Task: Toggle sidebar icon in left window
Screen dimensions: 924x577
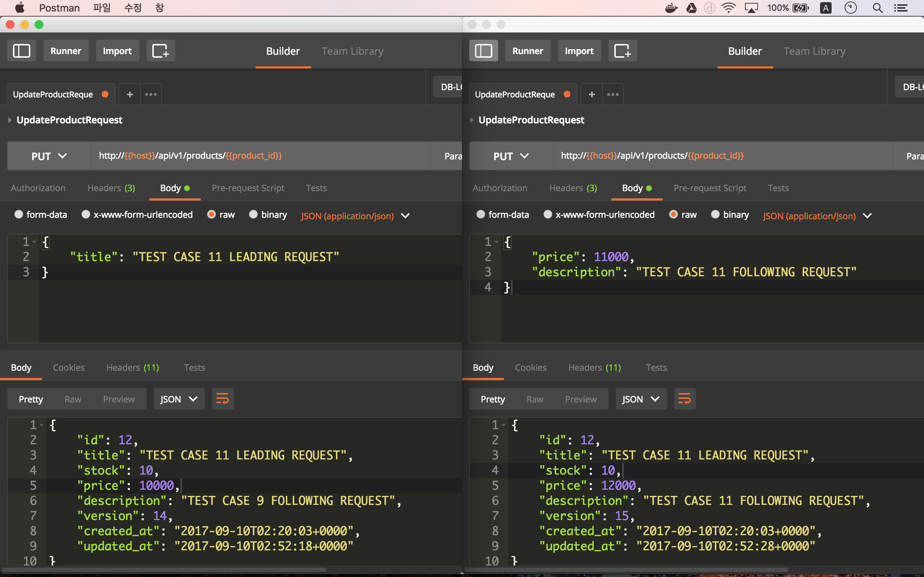Action: tap(21, 51)
